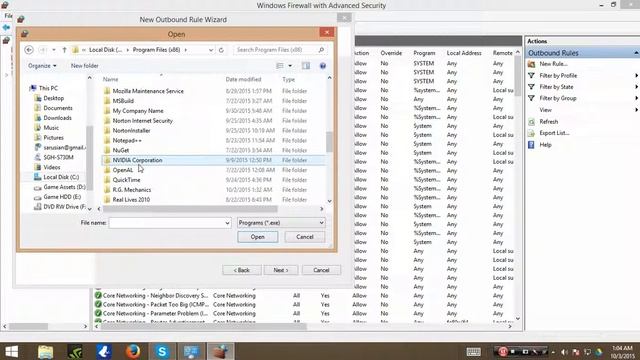Go up one folder level in Open dialog
Viewport: 640px width, 360px height.
pyautogui.click(x=64, y=50)
